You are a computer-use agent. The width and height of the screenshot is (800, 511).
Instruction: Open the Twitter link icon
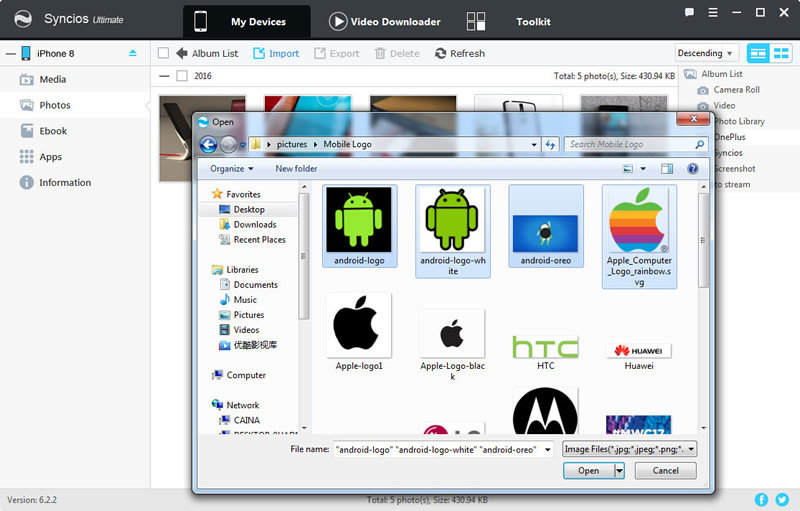[782, 500]
